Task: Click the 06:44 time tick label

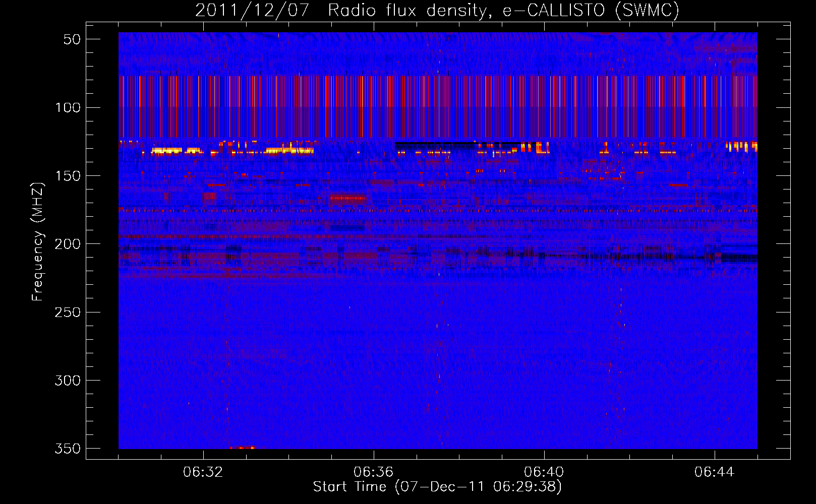Action: (714, 472)
